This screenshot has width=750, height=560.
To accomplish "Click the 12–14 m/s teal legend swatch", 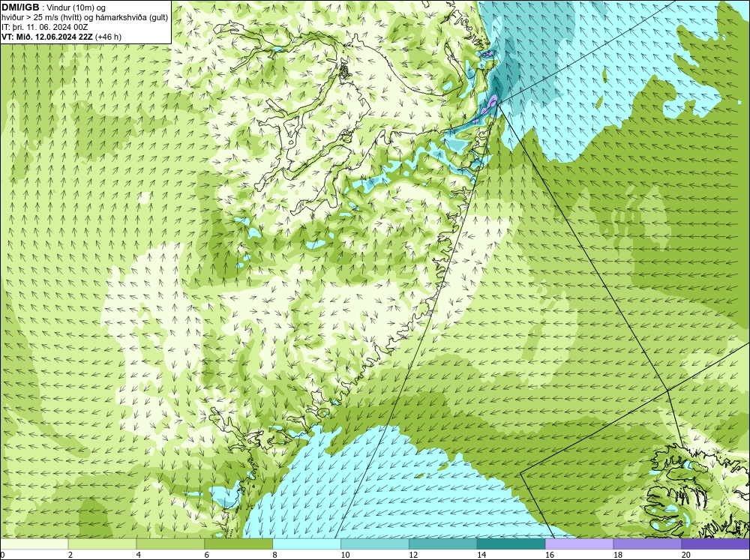I will (443, 544).
